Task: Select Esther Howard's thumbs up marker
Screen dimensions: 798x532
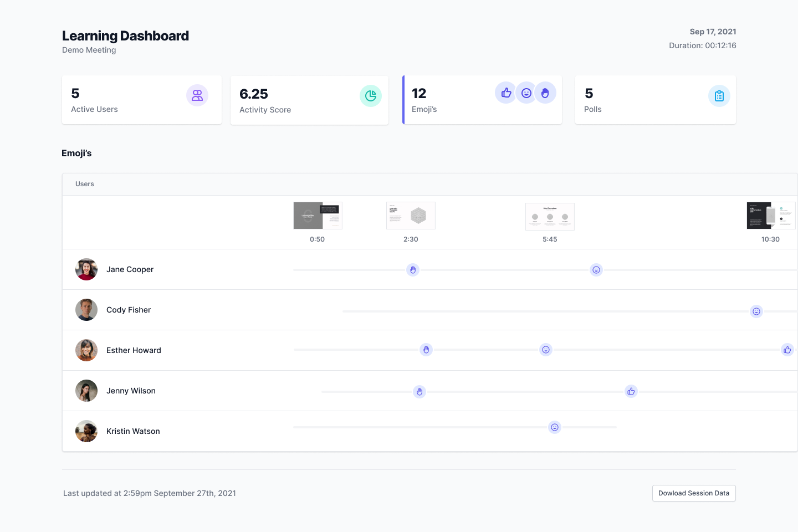Action: (x=787, y=350)
